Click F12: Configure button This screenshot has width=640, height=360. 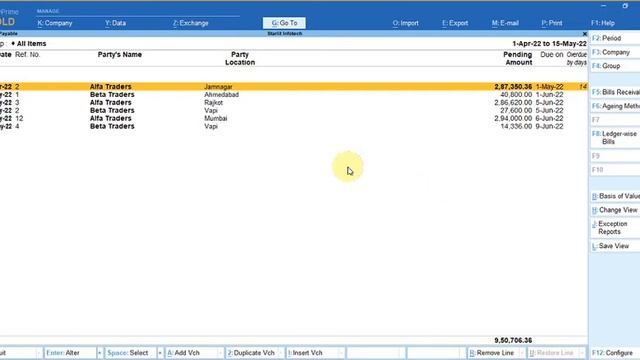pyautogui.click(x=615, y=353)
